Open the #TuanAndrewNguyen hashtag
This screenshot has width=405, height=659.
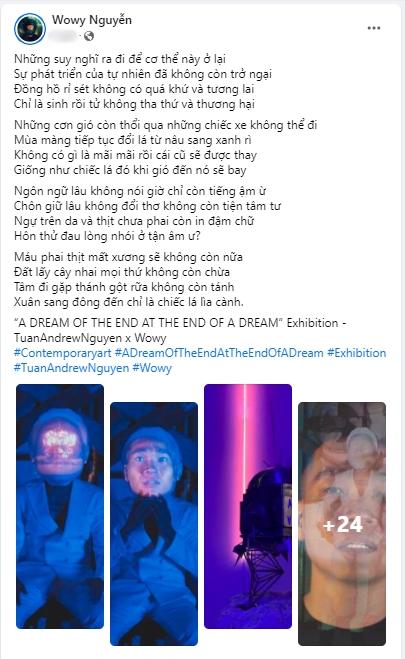pos(71,368)
